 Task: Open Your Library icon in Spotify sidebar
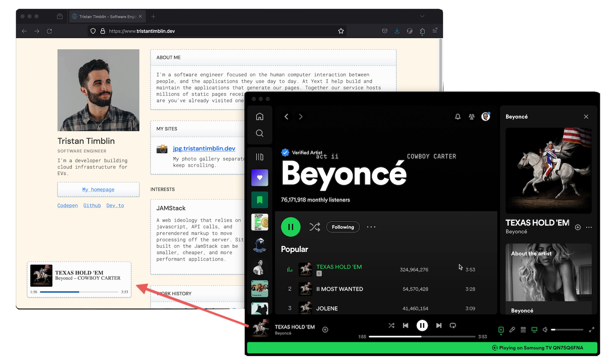click(260, 157)
